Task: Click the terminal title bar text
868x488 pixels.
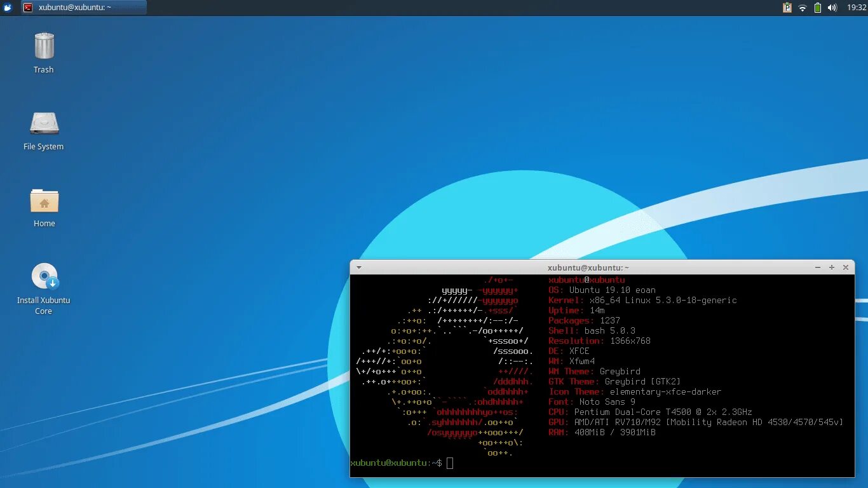Action: pos(588,268)
